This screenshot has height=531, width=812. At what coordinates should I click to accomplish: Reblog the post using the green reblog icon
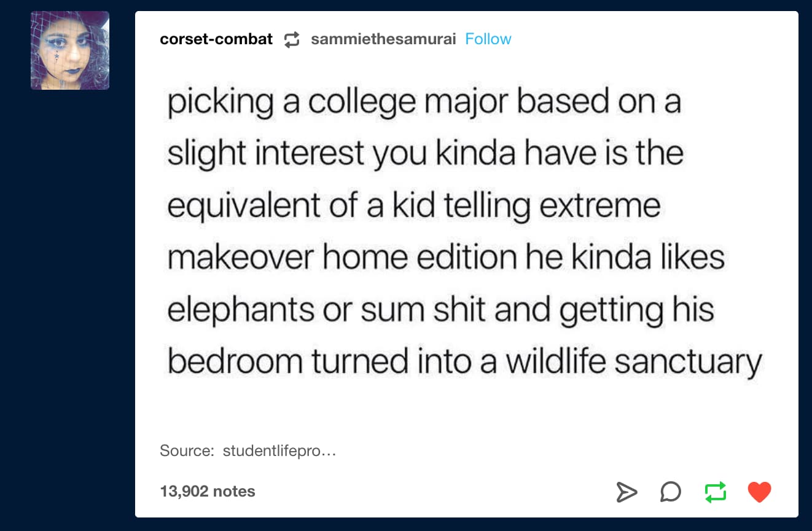[x=715, y=491]
